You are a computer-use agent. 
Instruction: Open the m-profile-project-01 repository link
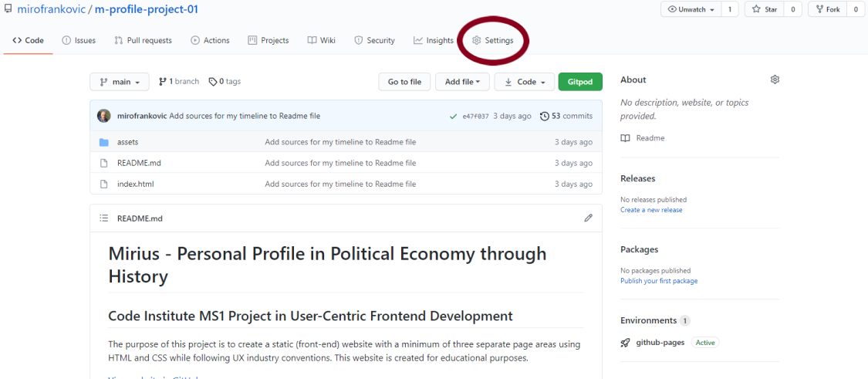[x=147, y=9]
